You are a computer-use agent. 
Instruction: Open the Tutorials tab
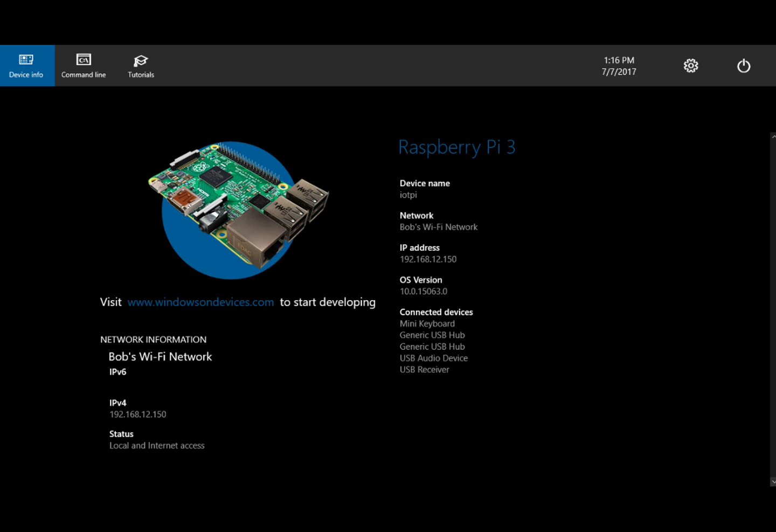click(x=141, y=66)
